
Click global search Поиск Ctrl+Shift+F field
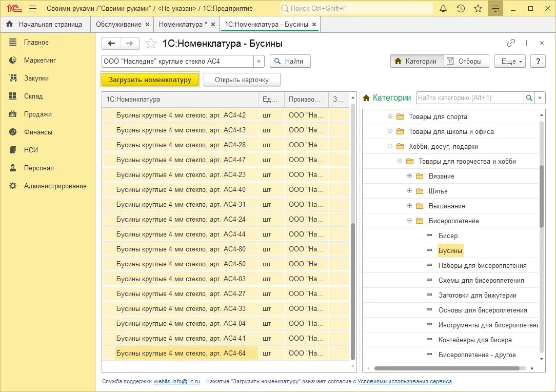tap(356, 8)
